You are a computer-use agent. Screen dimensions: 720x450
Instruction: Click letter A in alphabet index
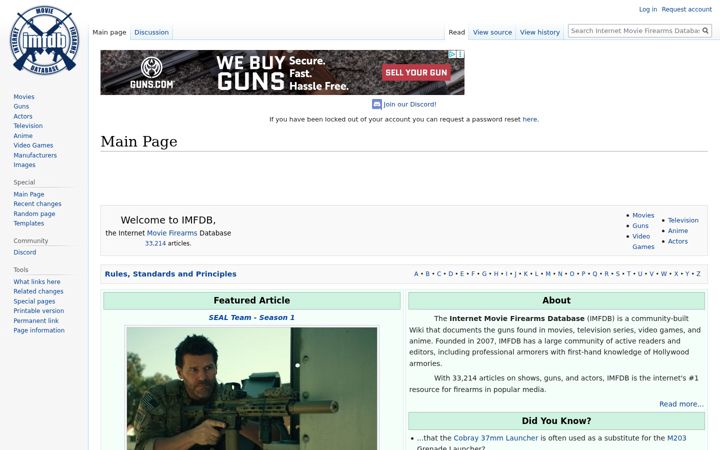(416, 274)
